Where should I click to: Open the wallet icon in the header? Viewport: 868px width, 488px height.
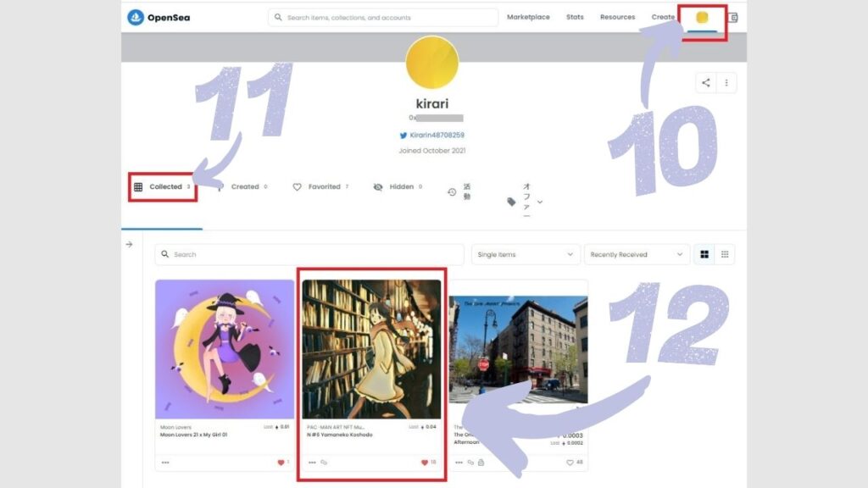coord(733,18)
